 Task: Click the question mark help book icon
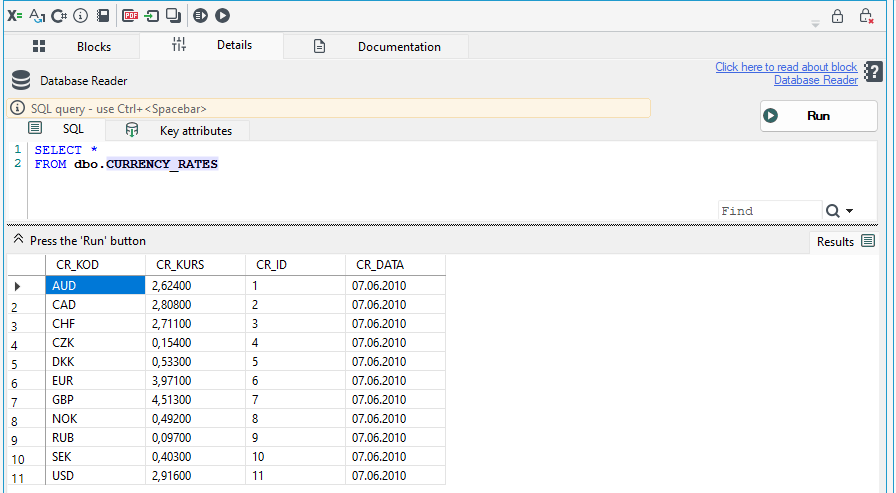click(x=873, y=72)
